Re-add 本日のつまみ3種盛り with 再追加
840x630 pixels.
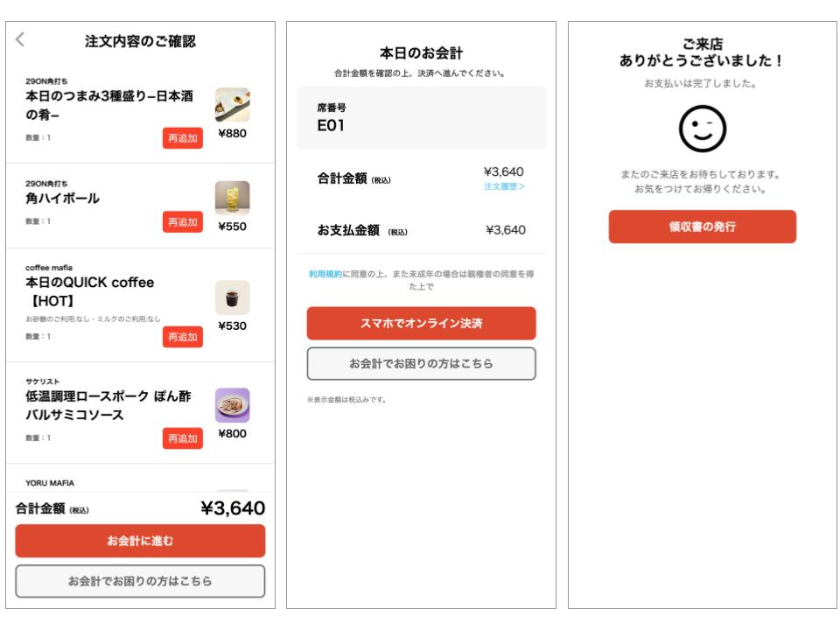(182, 138)
